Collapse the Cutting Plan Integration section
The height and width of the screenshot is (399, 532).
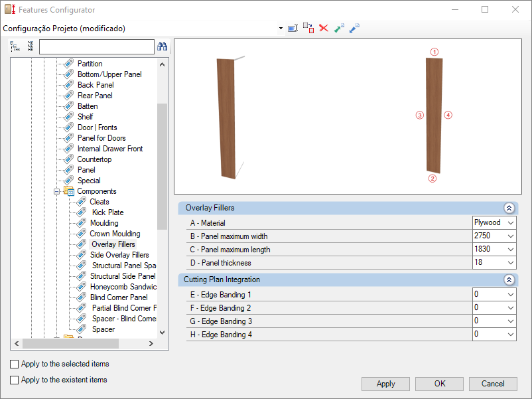click(509, 279)
